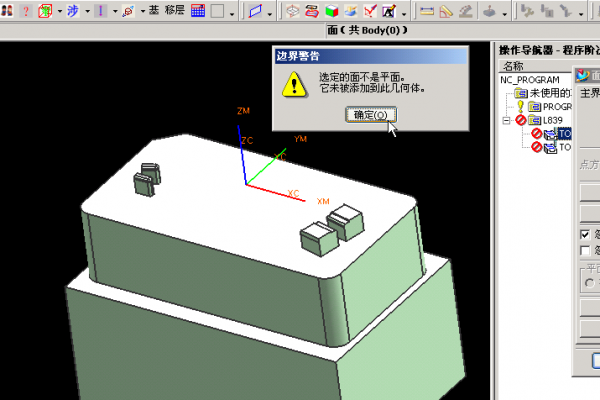Click the YM axis label in viewport
The image size is (600, 400).
(300, 139)
